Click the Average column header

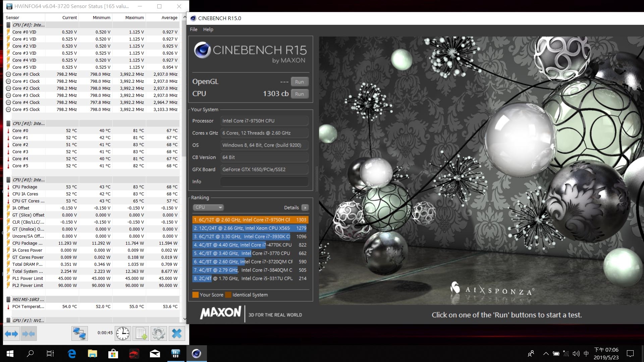tap(169, 17)
